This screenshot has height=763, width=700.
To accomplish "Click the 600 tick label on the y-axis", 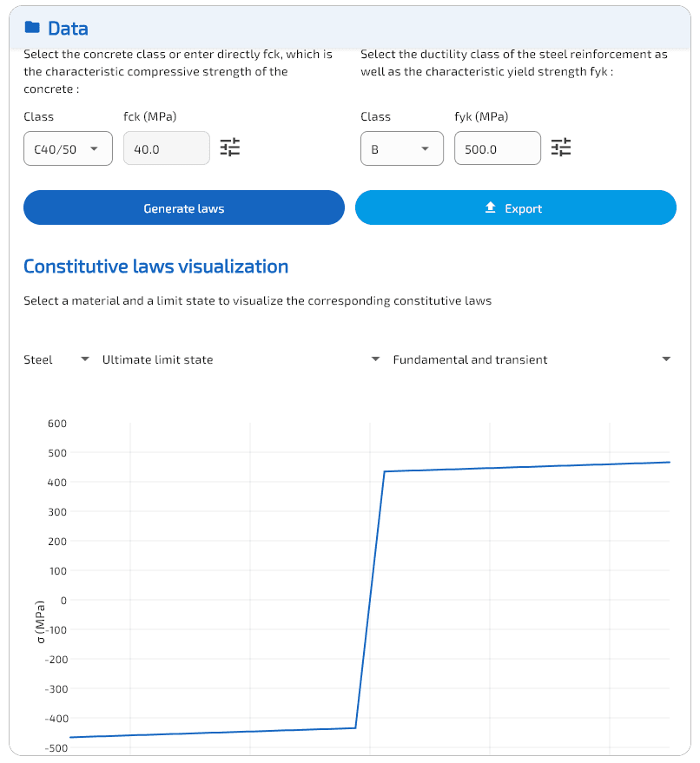I will tap(57, 424).
